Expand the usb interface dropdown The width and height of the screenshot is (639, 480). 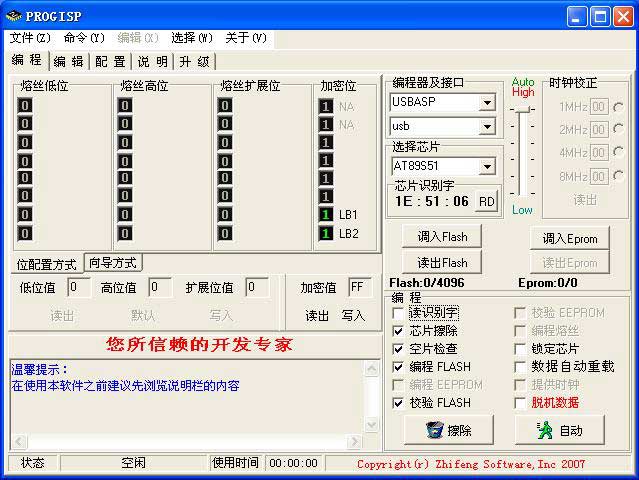(487, 127)
